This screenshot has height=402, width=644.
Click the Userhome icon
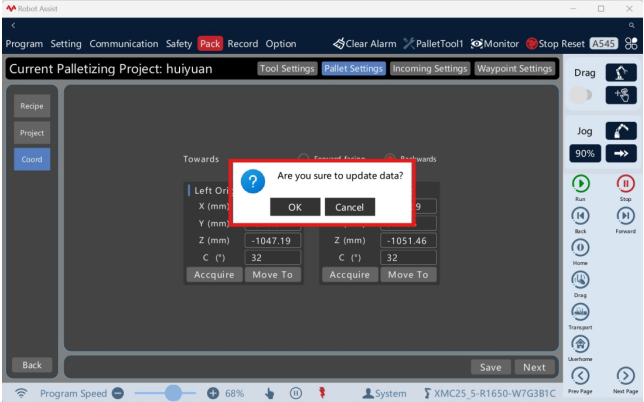tap(580, 344)
